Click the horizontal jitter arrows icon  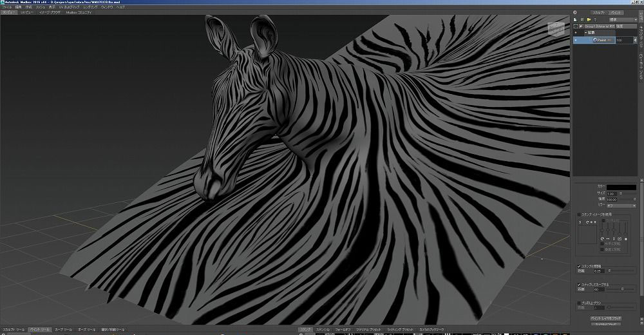pyautogui.click(x=609, y=239)
